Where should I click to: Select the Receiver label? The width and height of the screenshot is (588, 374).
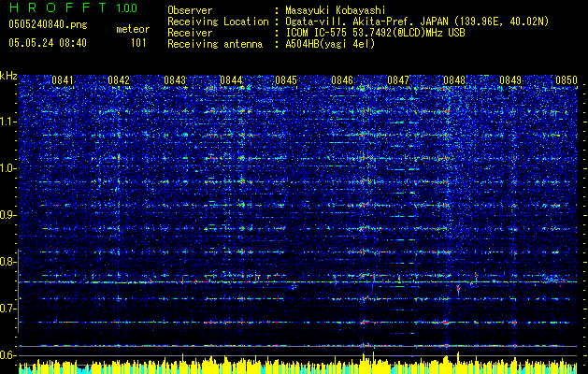pos(190,33)
